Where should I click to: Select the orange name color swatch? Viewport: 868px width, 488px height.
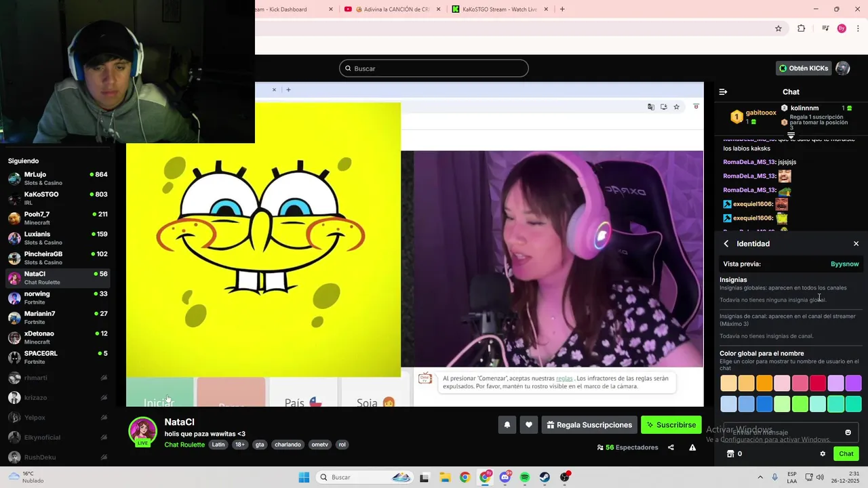coord(764,384)
